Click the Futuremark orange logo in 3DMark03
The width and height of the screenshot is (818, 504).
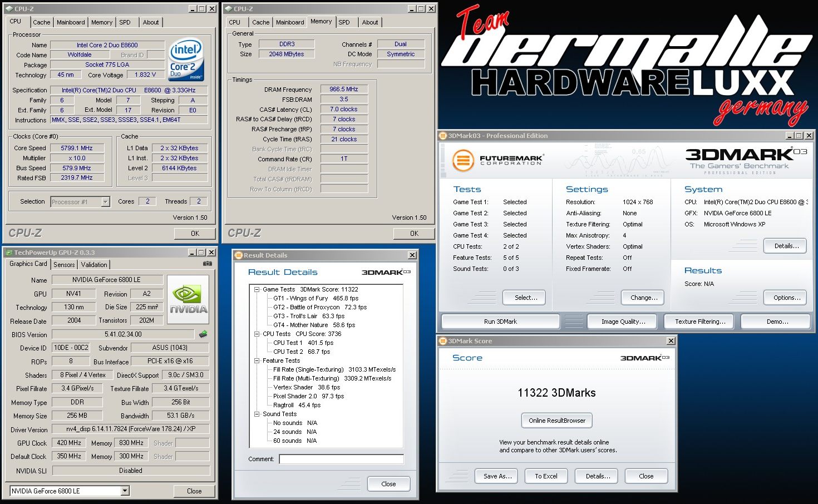pyautogui.click(x=463, y=161)
